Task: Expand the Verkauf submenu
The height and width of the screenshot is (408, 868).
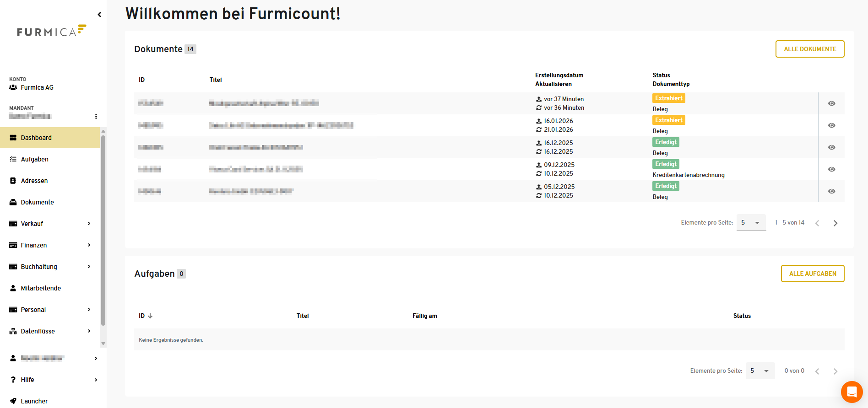Action: (89, 224)
